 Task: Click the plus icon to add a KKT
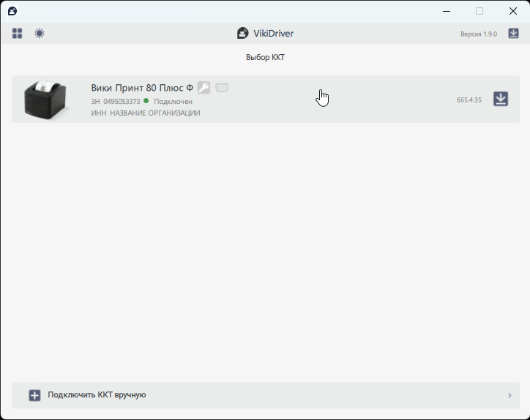coord(34,395)
